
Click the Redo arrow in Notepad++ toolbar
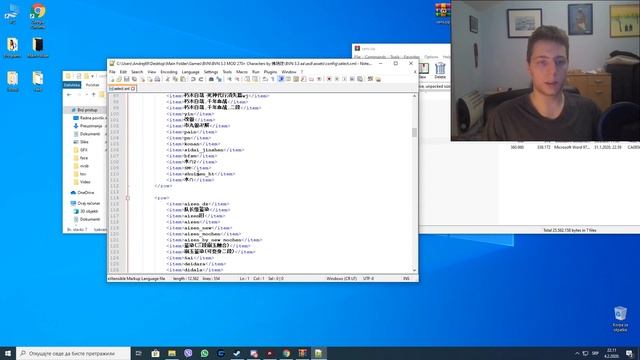[201, 79]
